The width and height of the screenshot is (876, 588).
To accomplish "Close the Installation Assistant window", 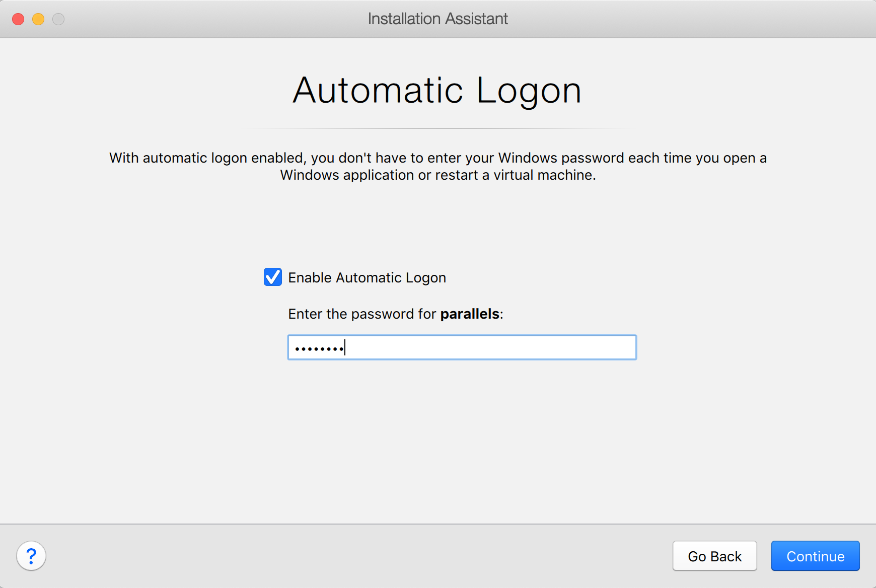I will coord(18,19).
